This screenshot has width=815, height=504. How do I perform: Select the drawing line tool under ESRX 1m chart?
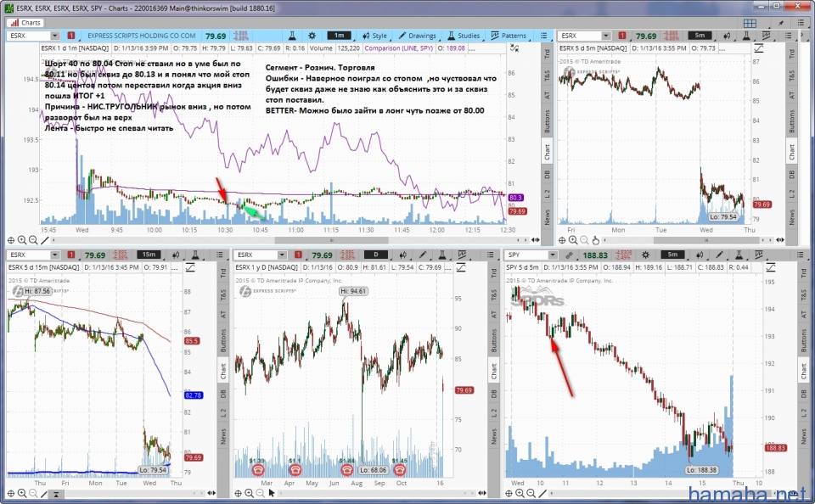click(45, 240)
